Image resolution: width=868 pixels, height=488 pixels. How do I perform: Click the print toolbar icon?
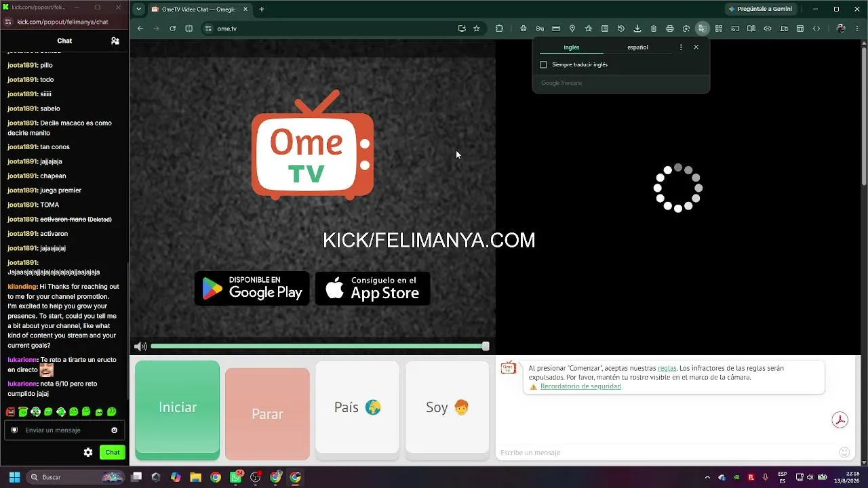[670, 28]
